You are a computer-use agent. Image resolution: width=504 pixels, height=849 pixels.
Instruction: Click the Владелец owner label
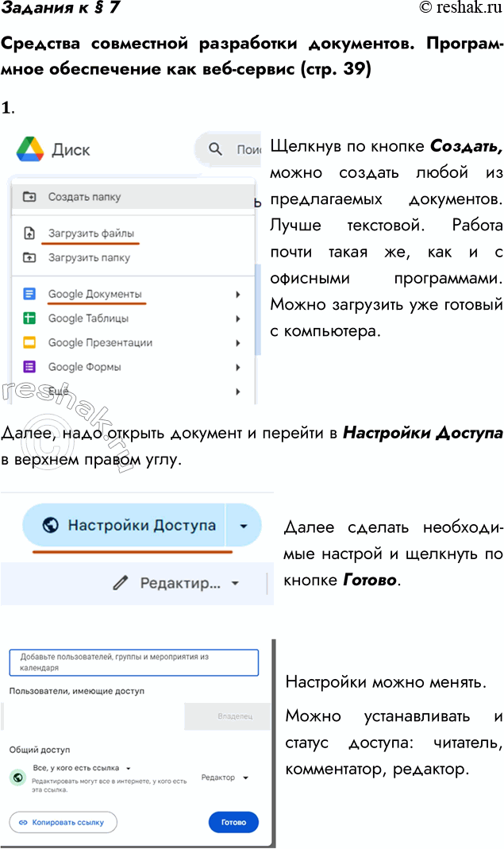[235, 716]
